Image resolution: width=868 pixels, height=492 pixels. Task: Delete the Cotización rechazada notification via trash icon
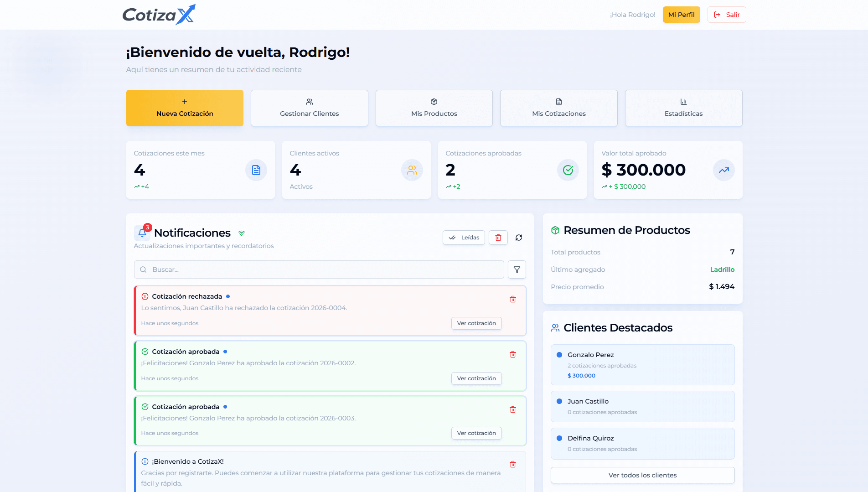pos(512,299)
